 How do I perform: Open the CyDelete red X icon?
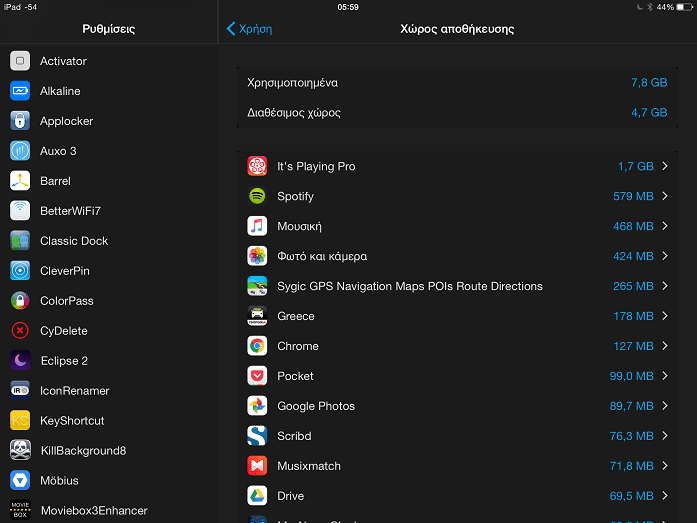20,331
